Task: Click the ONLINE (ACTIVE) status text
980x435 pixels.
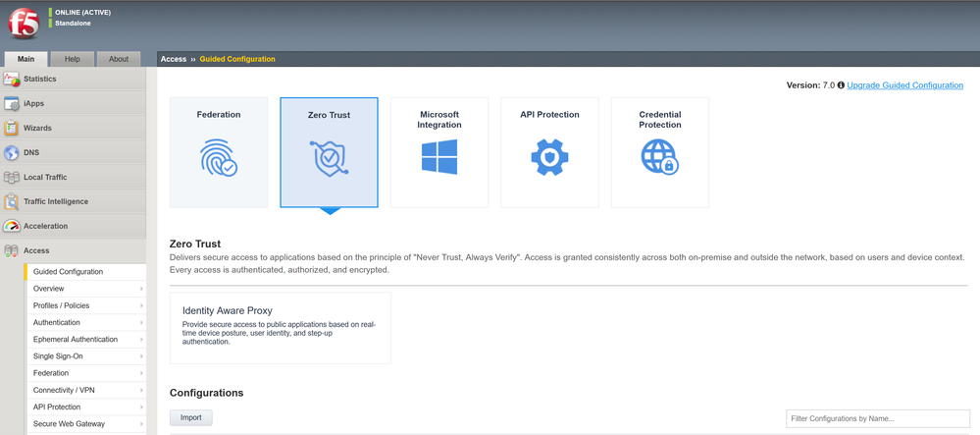Action: pos(83,12)
